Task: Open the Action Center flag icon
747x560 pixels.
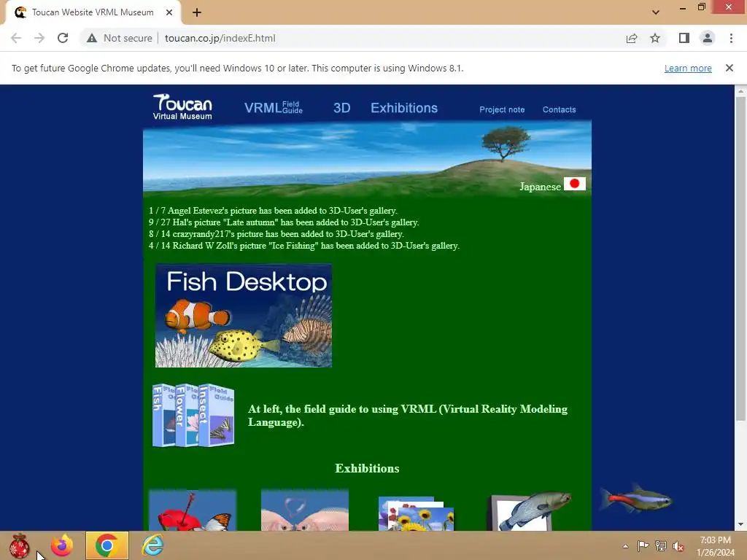Action: [643, 546]
